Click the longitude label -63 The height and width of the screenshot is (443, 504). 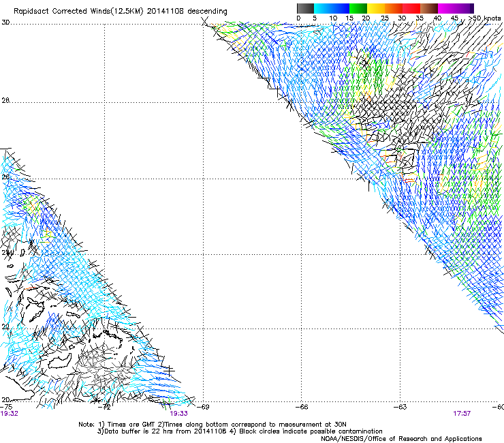click(x=400, y=407)
